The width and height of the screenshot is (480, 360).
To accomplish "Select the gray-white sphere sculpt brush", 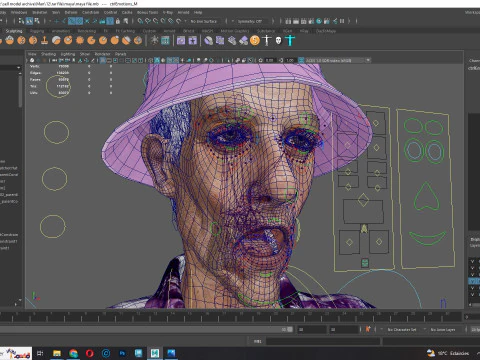I will (56, 41).
